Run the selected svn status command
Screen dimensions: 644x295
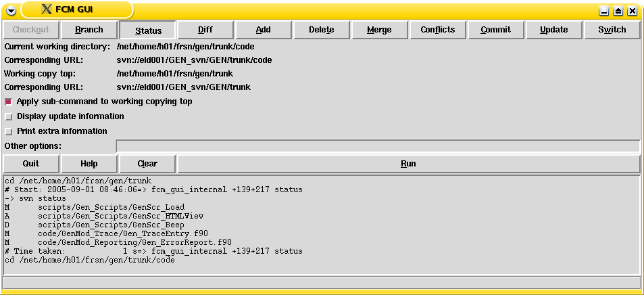[x=408, y=164]
